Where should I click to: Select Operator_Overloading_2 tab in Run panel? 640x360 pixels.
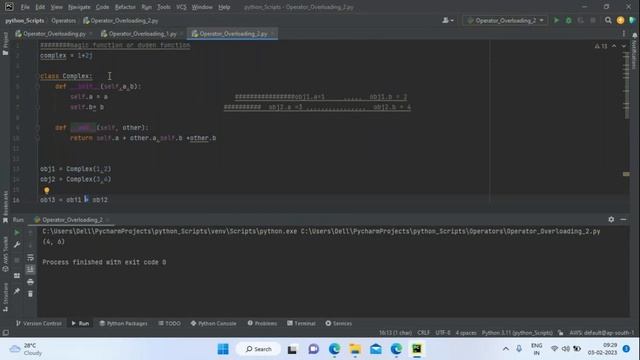tap(71, 220)
